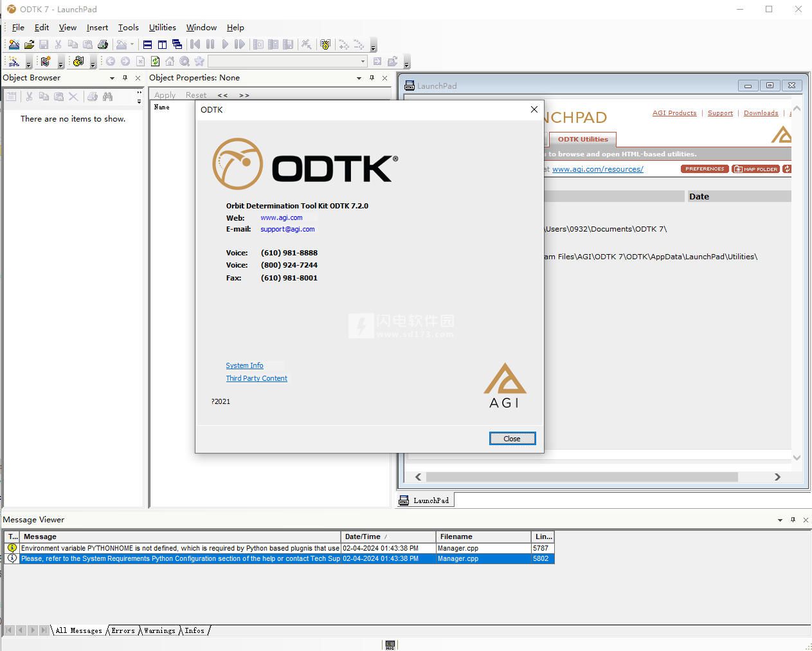
Task: Click the rewind-to-start playback button
Action: (195, 44)
